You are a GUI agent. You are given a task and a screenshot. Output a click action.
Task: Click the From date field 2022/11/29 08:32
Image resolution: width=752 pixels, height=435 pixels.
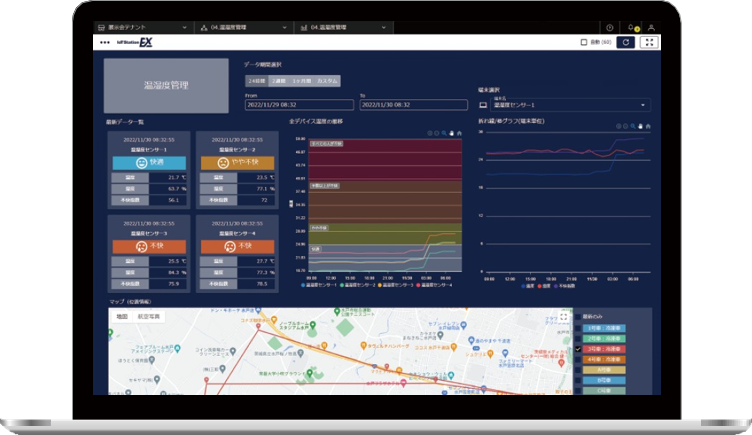pos(298,104)
